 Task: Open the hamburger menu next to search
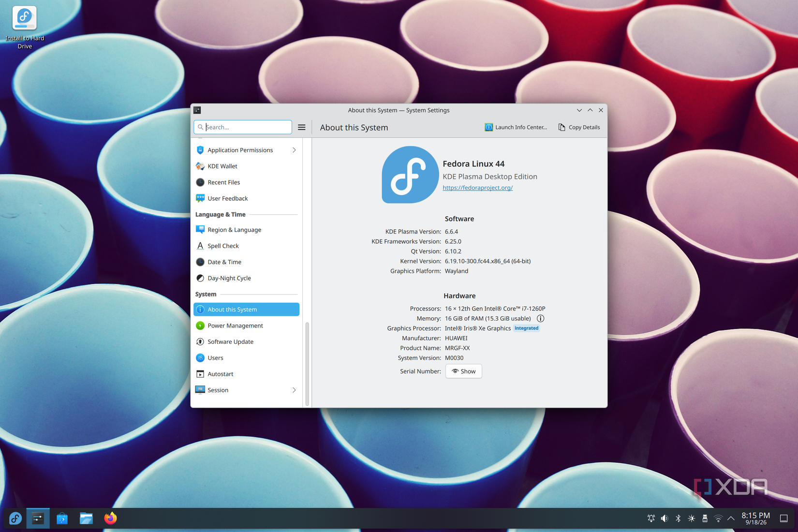(301, 127)
